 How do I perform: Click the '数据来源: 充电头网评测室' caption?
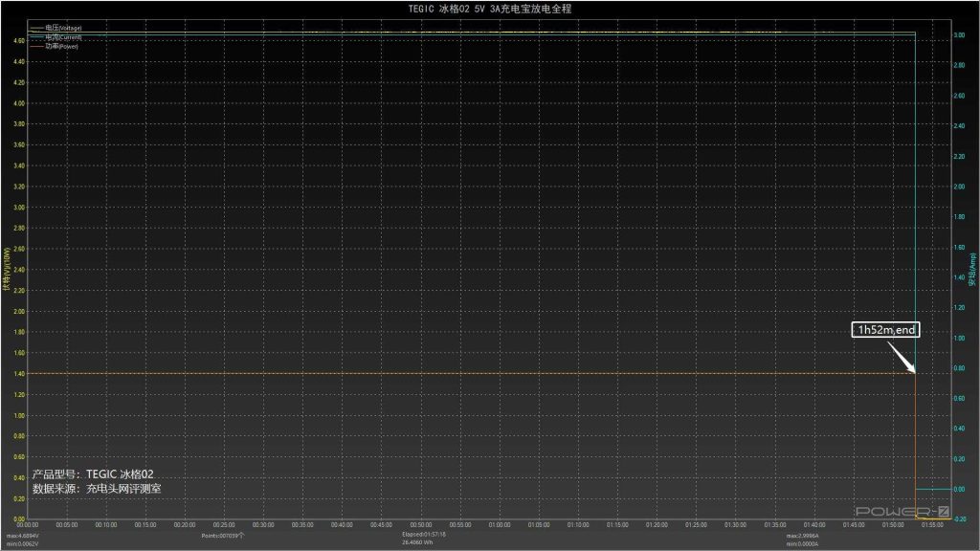coord(97,489)
